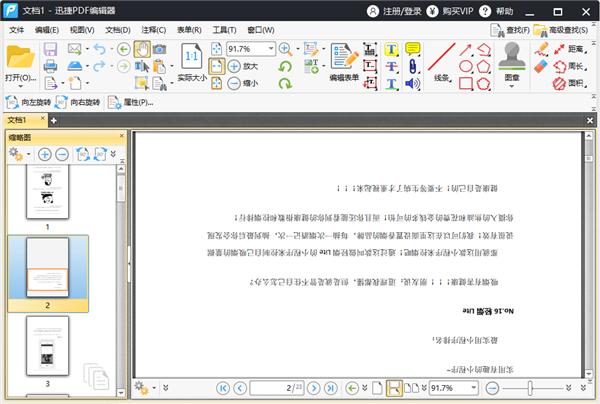Adjust the bottom zoom slider handle
This screenshot has height=404, width=600.
530,388
